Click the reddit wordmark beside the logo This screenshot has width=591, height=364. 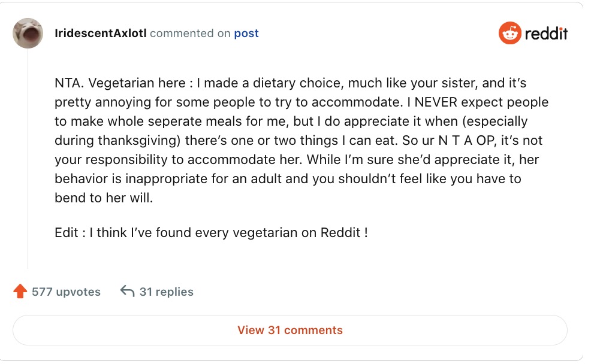click(x=545, y=34)
